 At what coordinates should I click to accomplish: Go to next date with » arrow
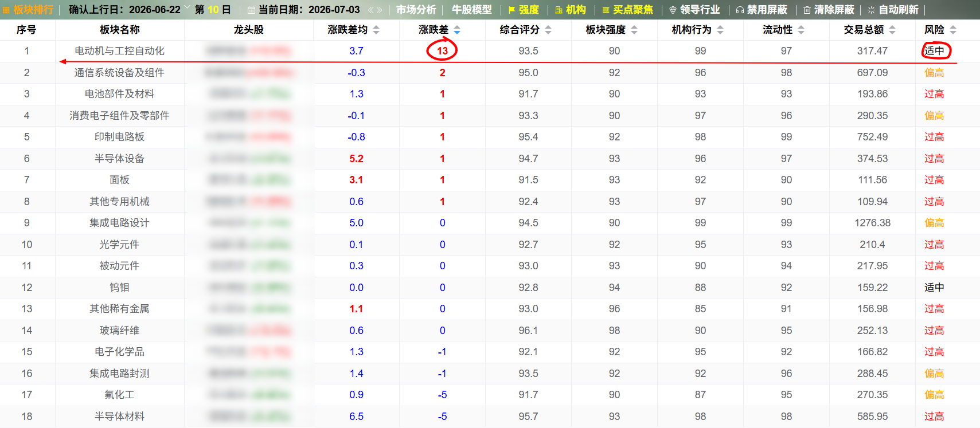(x=379, y=10)
